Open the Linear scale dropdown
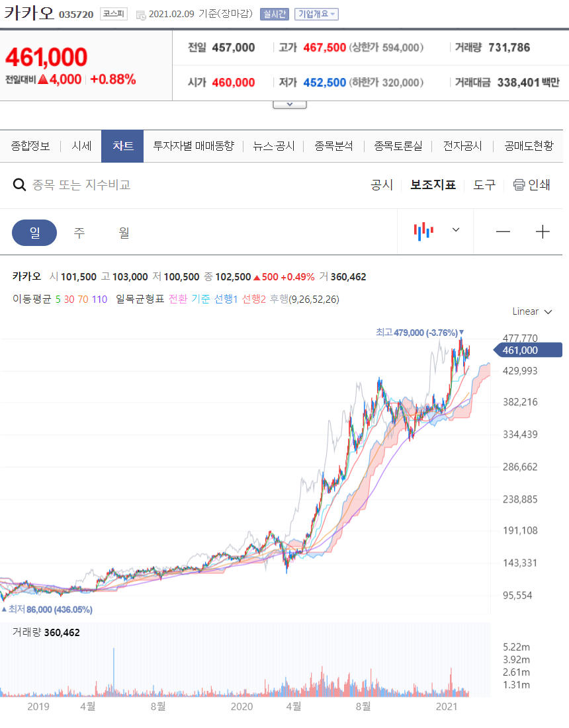Viewport: 569px width, 728px height. pyautogui.click(x=532, y=311)
